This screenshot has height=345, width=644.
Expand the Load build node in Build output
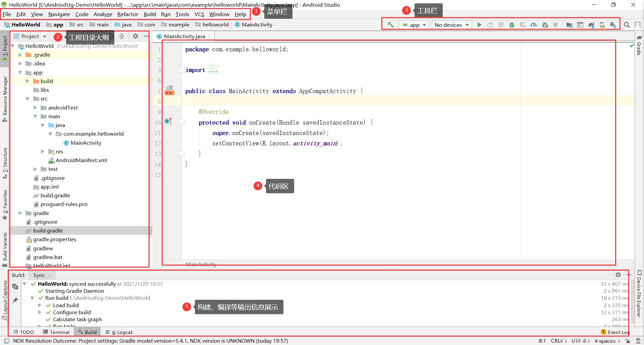40,305
